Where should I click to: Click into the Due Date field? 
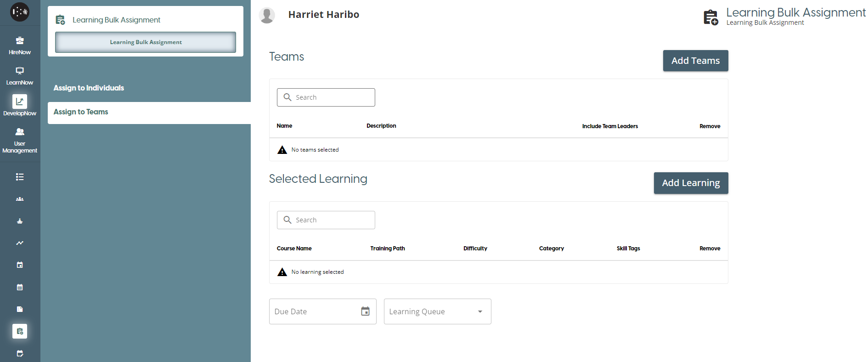click(x=312, y=311)
